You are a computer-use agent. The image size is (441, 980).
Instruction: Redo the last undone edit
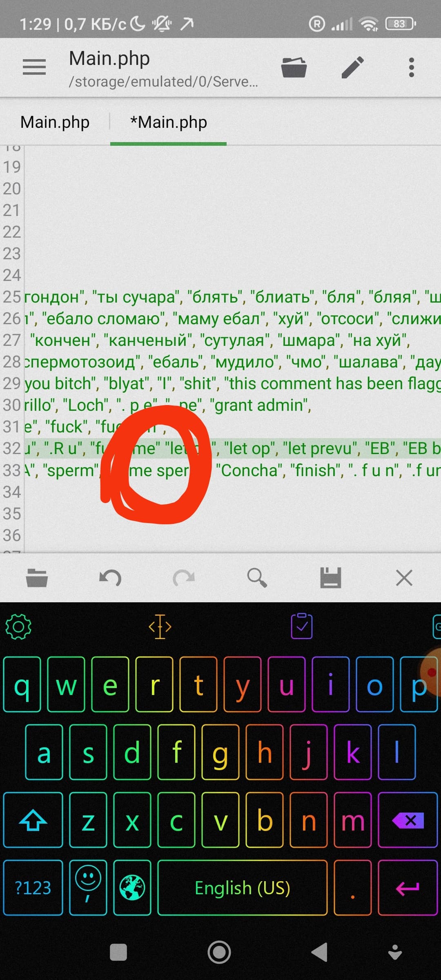[x=184, y=577]
